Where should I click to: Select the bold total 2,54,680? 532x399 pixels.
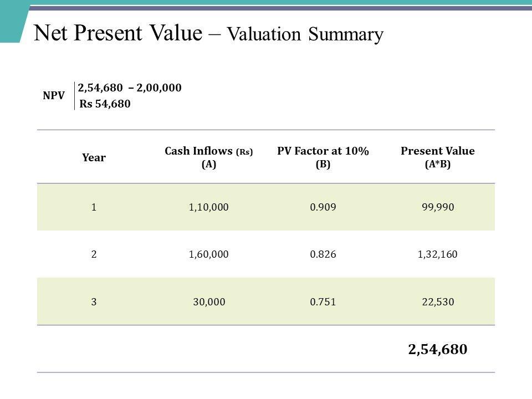pyautogui.click(x=437, y=349)
